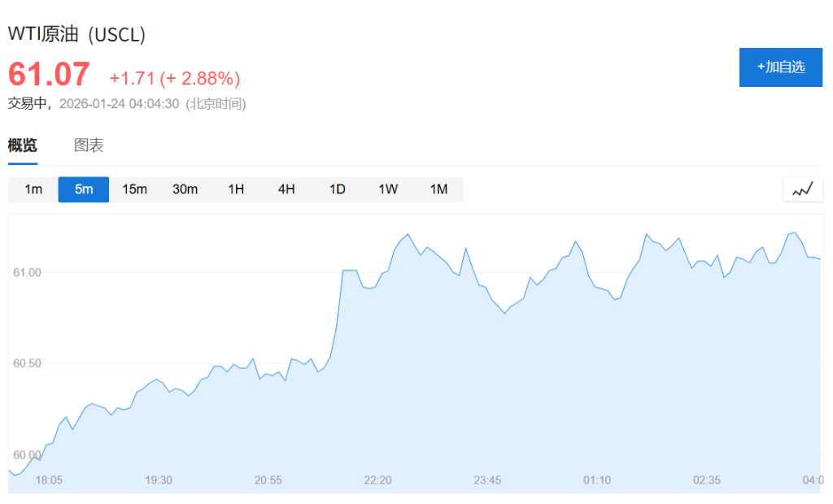Select the 4H timeframe
Screen dimensions: 833x504
(x=286, y=189)
